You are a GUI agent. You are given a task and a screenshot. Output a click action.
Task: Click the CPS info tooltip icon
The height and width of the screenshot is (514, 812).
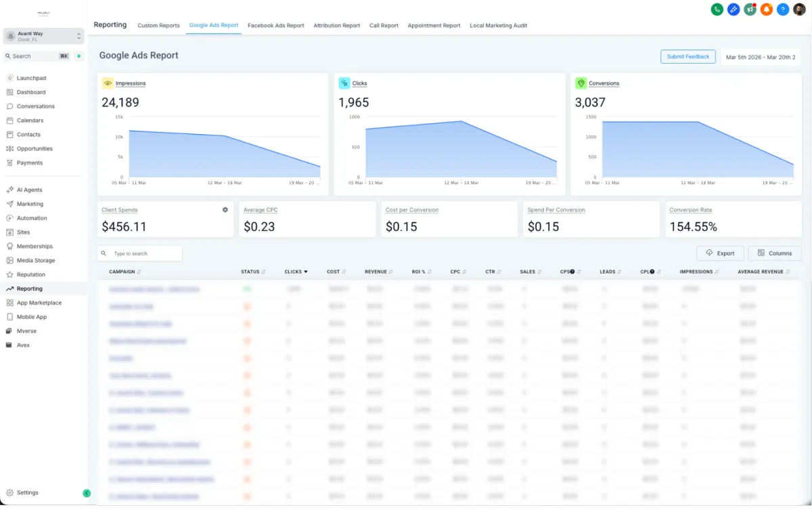pyautogui.click(x=572, y=272)
